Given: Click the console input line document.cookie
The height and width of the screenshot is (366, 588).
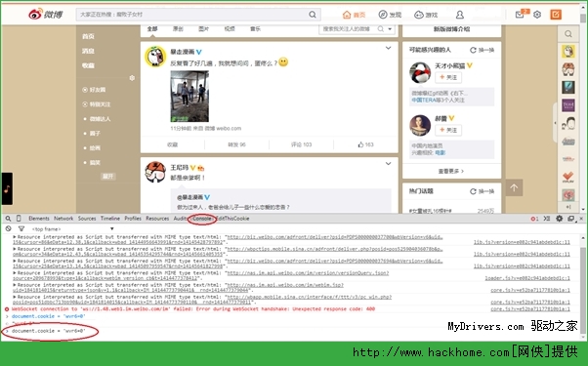Looking at the screenshot, I should (x=49, y=331).
